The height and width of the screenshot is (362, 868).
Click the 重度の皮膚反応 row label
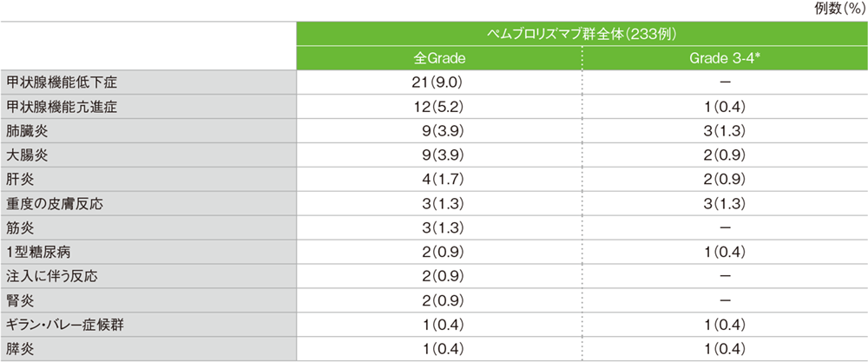[54, 204]
